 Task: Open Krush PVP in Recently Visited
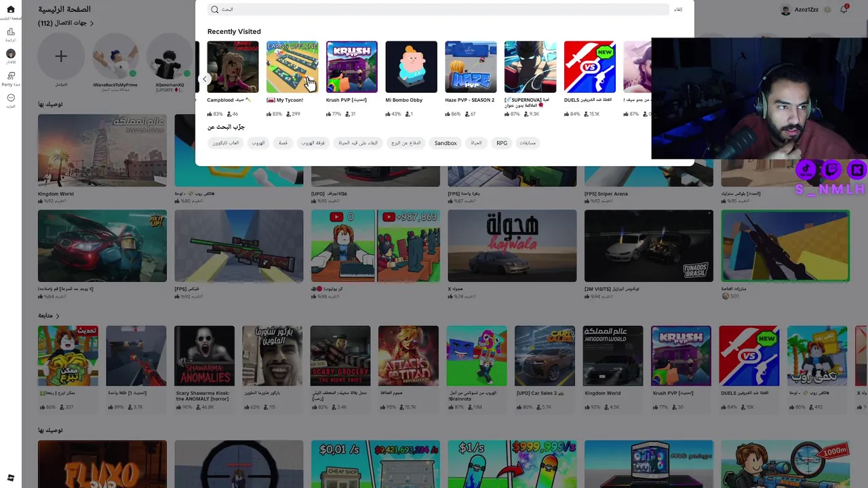coord(352,66)
